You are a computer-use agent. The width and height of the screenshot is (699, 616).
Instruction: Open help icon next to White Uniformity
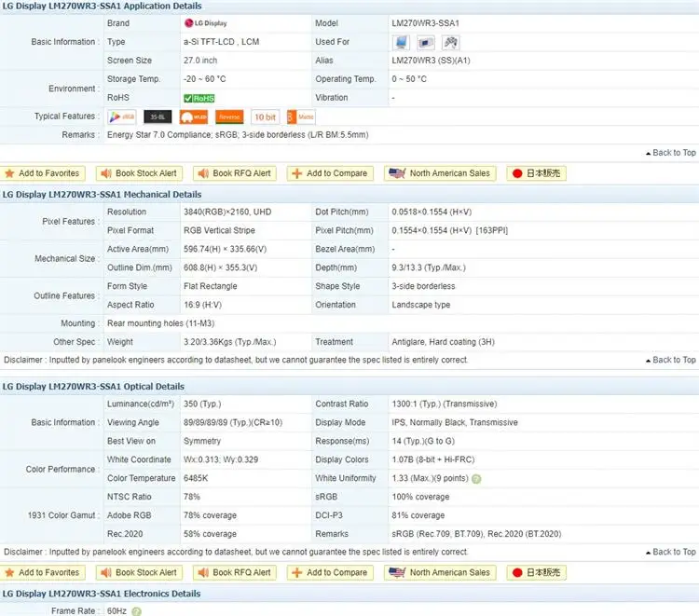tap(476, 479)
